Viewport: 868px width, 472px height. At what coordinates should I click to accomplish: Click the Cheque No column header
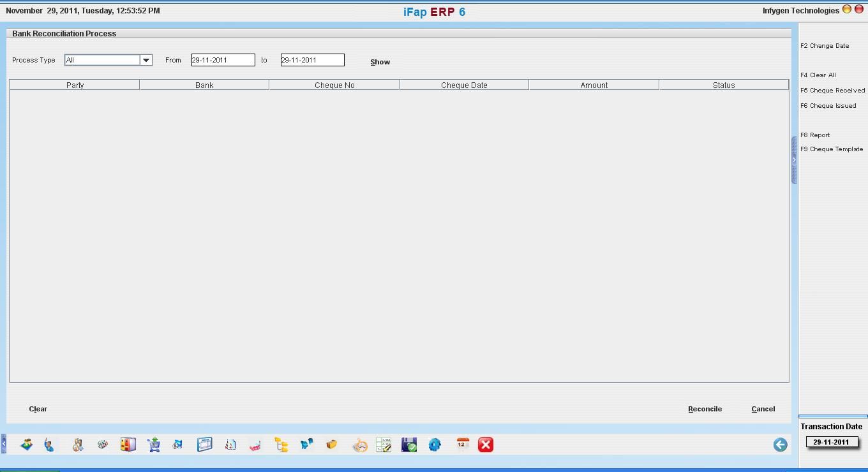(334, 85)
